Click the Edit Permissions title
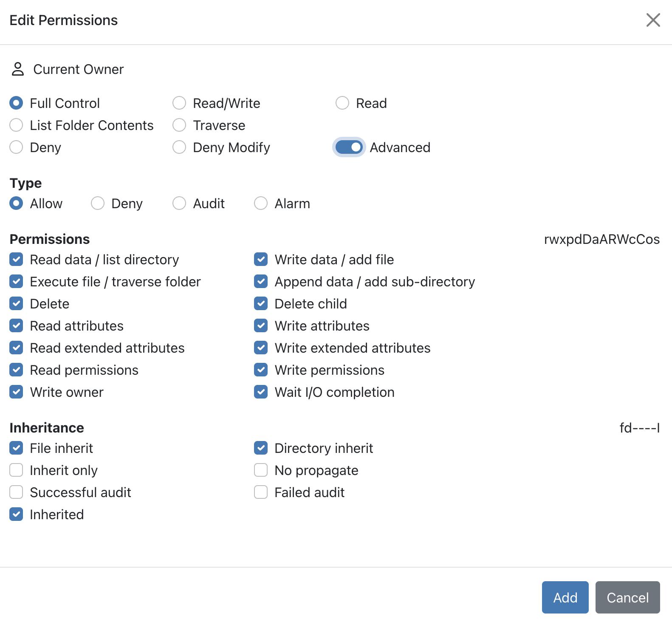 [x=64, y=20]
